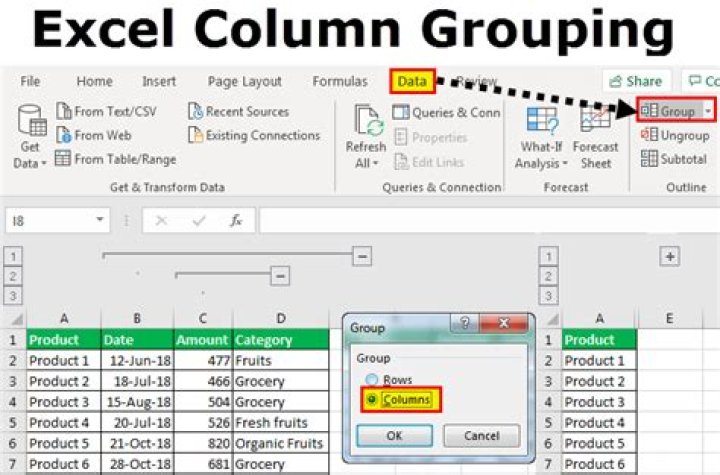Open the Formulas ribbon tab
Viewport: 720px width, 475px height.
point(340,81)
